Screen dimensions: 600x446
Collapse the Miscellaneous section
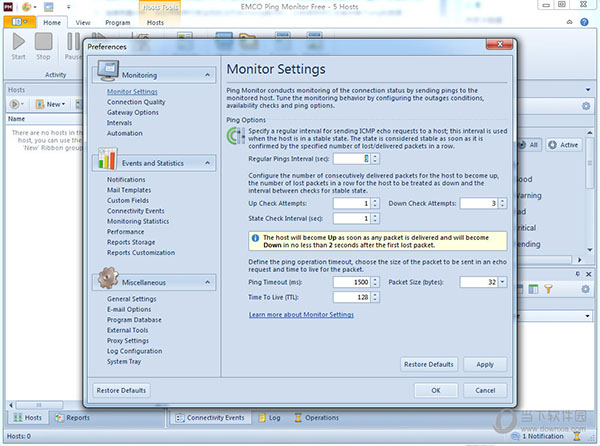click(207, 282)
